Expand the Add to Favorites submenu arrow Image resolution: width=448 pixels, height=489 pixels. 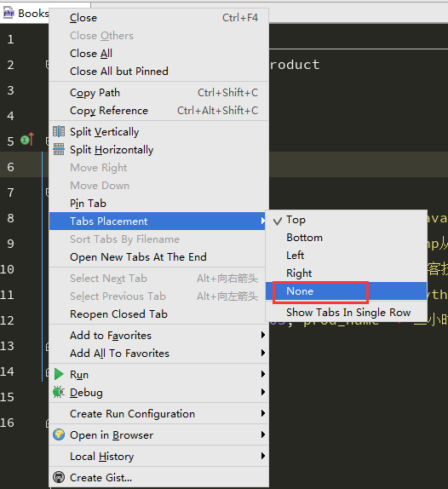(263, 336)
